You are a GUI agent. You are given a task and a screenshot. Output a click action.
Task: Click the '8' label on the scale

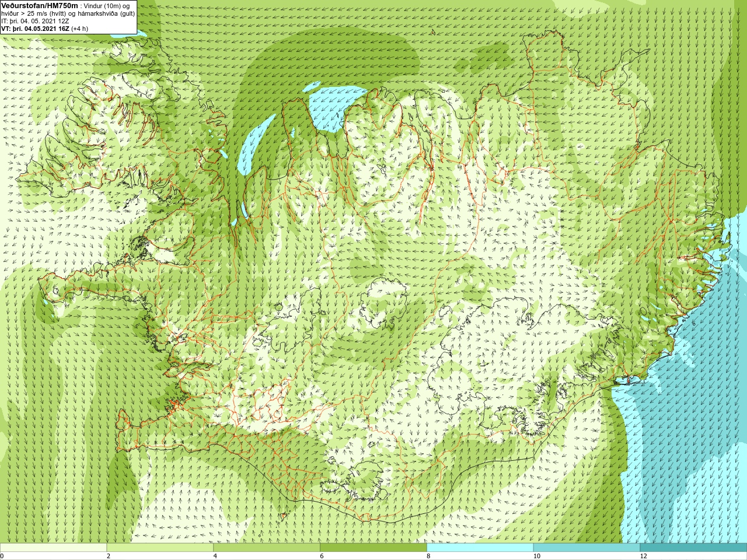pos(428,556)
